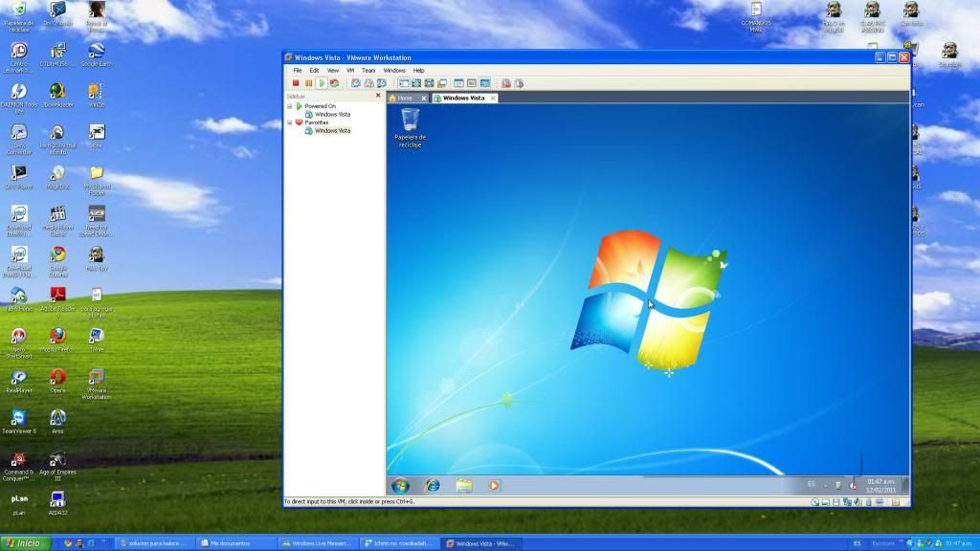Open the File menu in VMware
The height and width of the screenshot is (551, 980).
pos(298,71)
